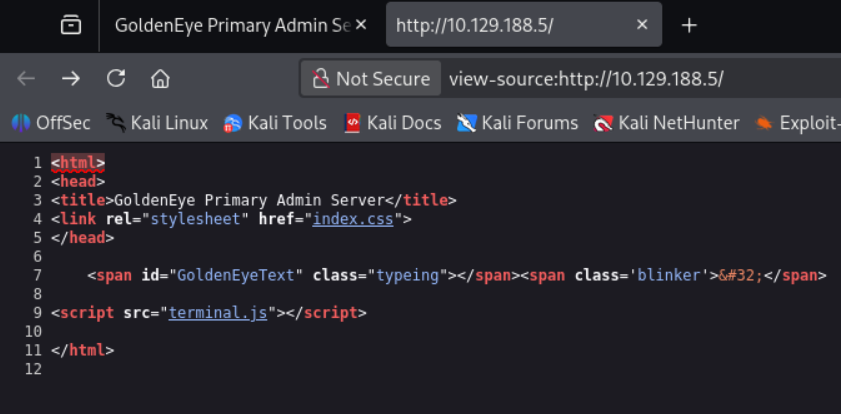Open the OffSec bookmark
This screenshot has width=841, height=414.
(51, 123)
